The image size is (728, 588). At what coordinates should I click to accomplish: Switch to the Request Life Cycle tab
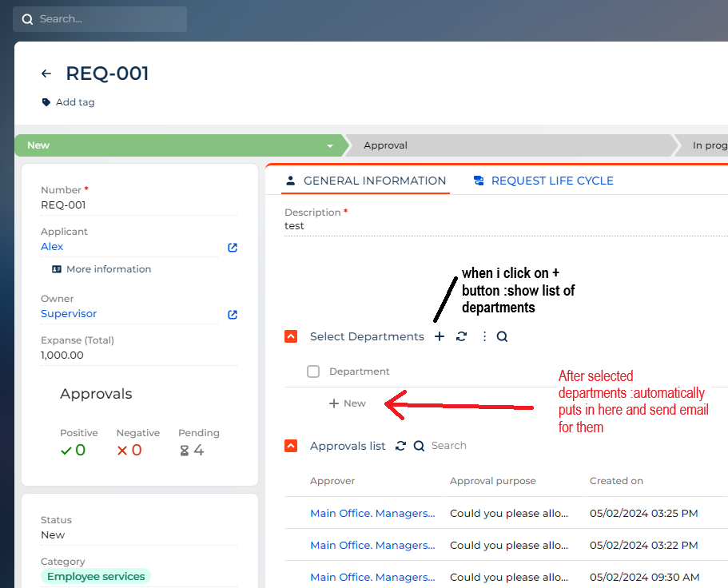pos(543,181)
